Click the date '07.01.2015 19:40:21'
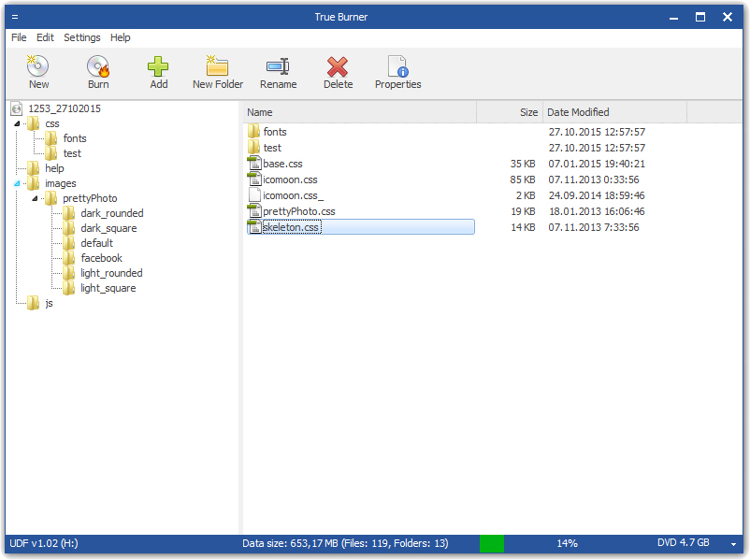The image size is (750, 560). point(597,164)
